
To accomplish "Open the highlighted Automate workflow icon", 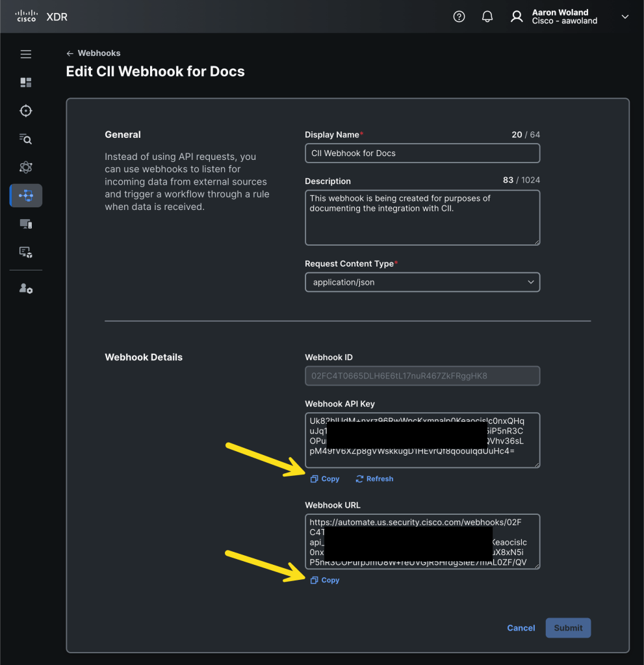I will coord(25,195).
